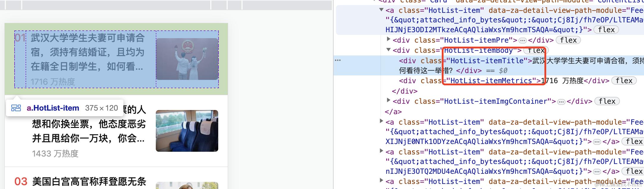
Task: Open the three-dot actions for selected DOM line
Action: [338, 60]
